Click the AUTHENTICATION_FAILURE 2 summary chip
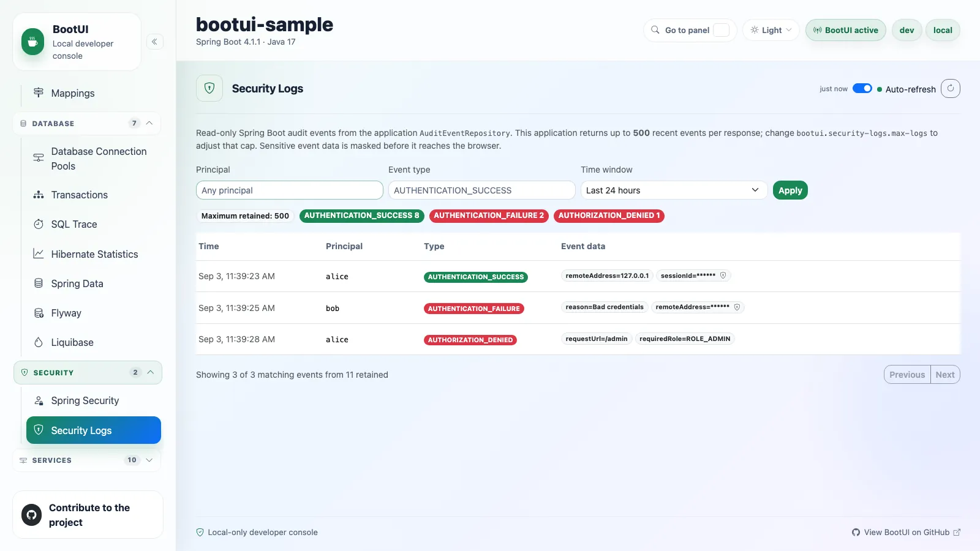This screenshot has width=980, height=551. (x=489, y=216)
